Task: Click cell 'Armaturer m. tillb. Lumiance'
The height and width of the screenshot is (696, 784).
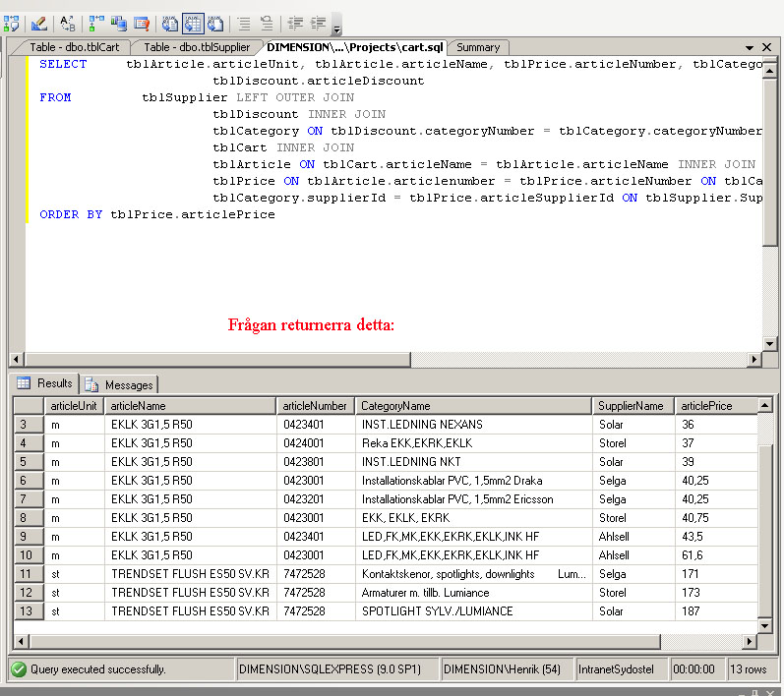Action: point(473,593)
